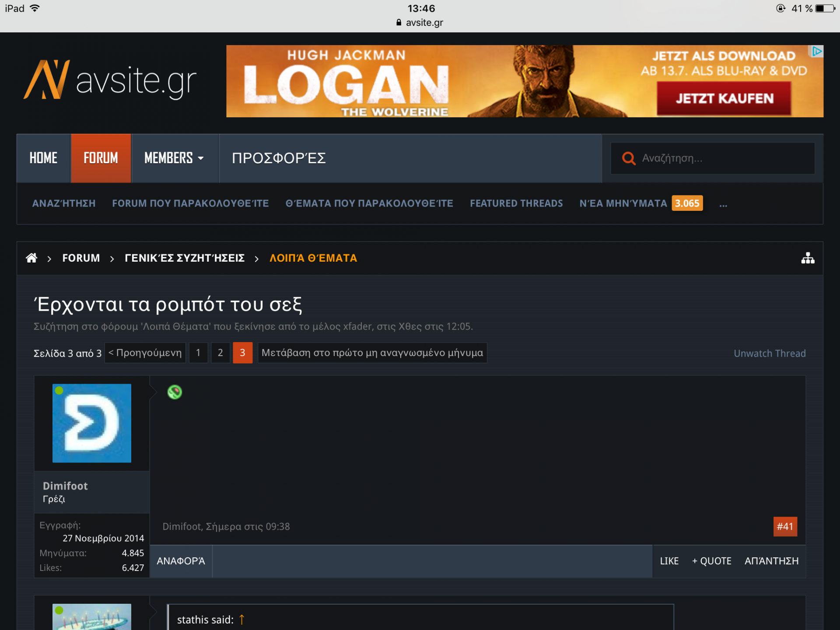Open the new messages 3.065 badge

coord(687,203)
